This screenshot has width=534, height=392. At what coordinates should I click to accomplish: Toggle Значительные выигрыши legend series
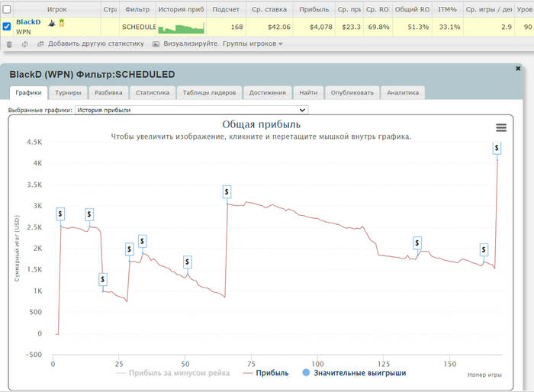354,373
